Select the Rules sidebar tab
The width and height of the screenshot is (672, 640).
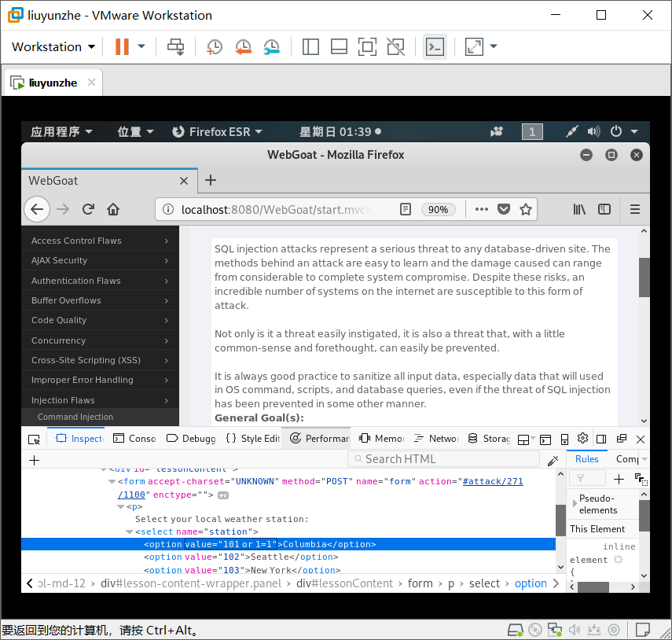586,459
